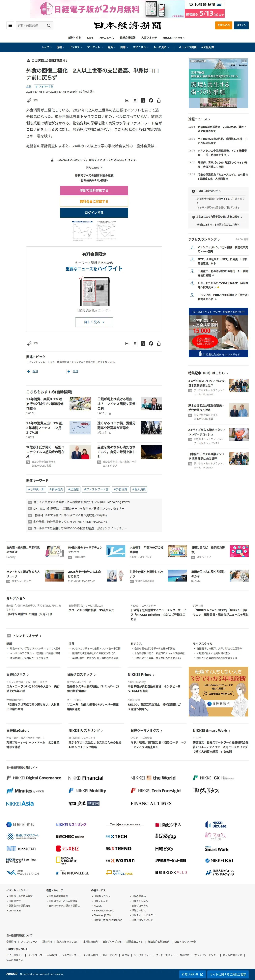
Task: Select the #居酒屋 keyword tag
Action: (73, 489)
